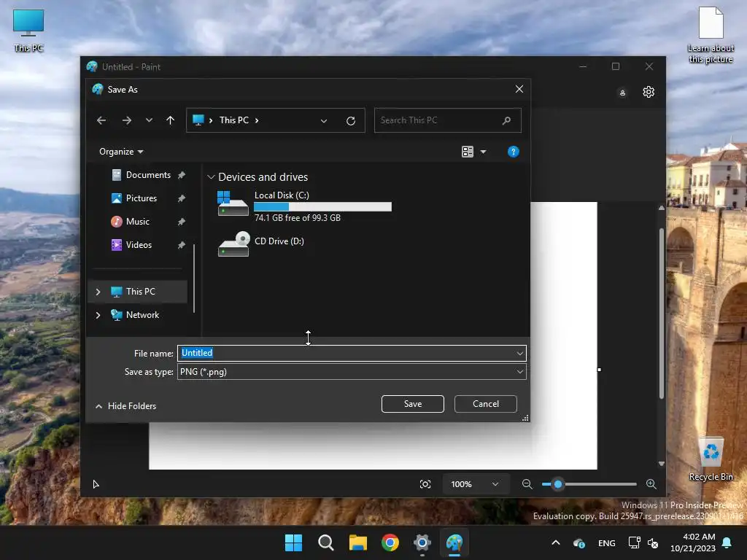
Task: Expand the Network tree node
Action: [x=98, y=315]
